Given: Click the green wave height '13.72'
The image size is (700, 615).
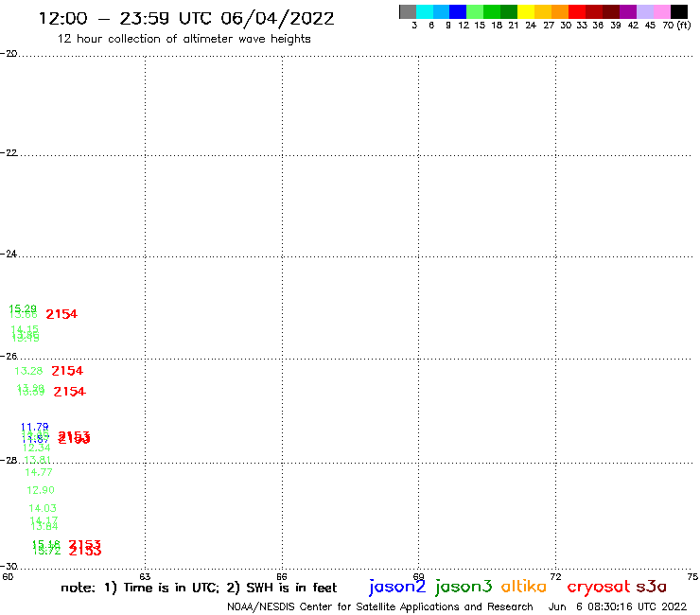Looking at the screenshot, I should tap(47, 552).
